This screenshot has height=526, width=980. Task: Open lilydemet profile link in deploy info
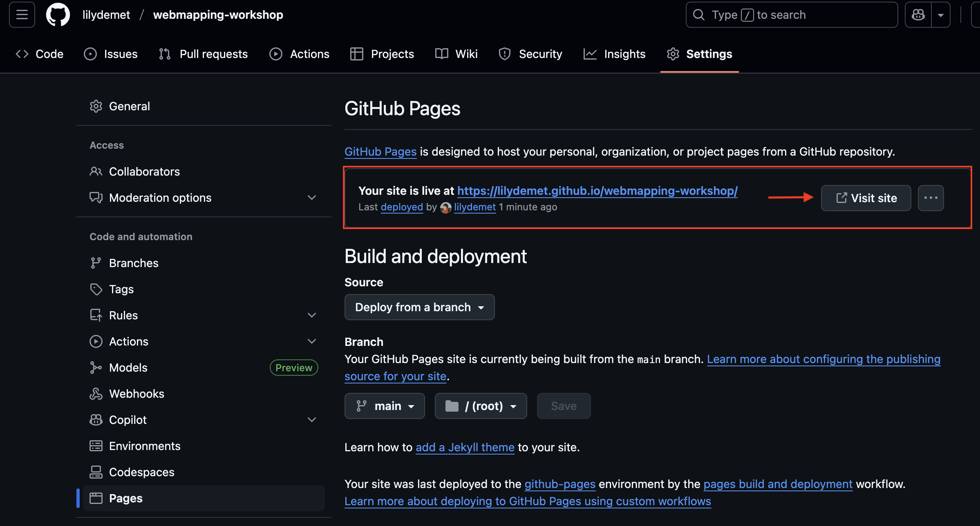click(x=475, y=207)
